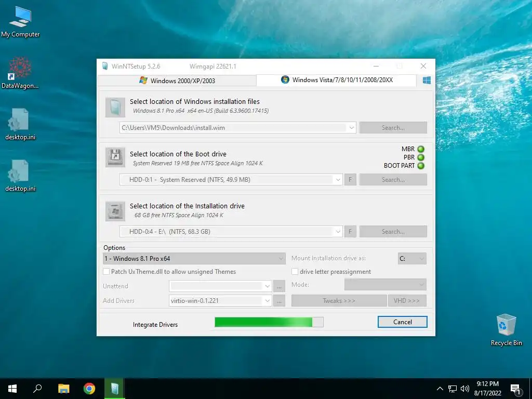The height and width of the screenshot is (399, 532).
Task: Open the volume speaker tray icon
Action: tap(465, 389)
